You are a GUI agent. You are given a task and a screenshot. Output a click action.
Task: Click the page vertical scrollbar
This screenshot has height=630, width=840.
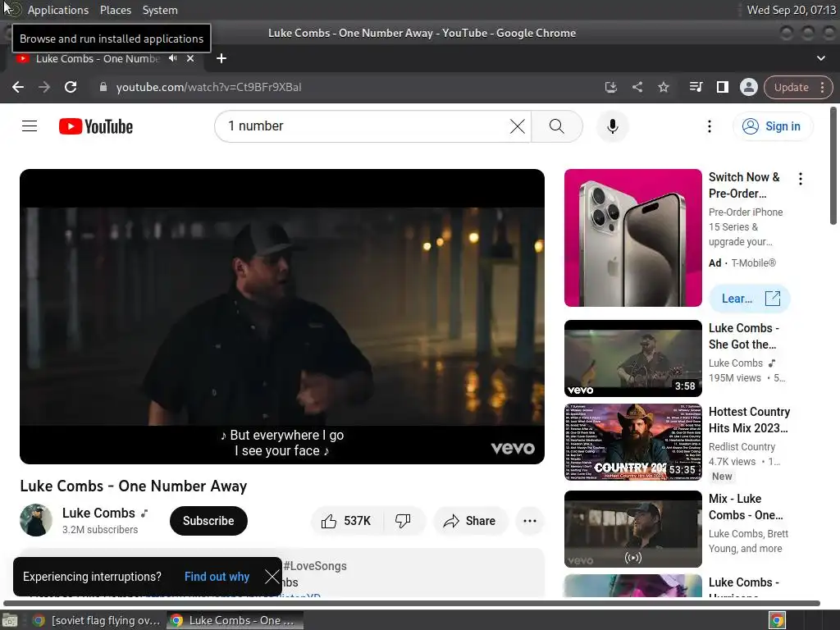click(x=833, y=166)
